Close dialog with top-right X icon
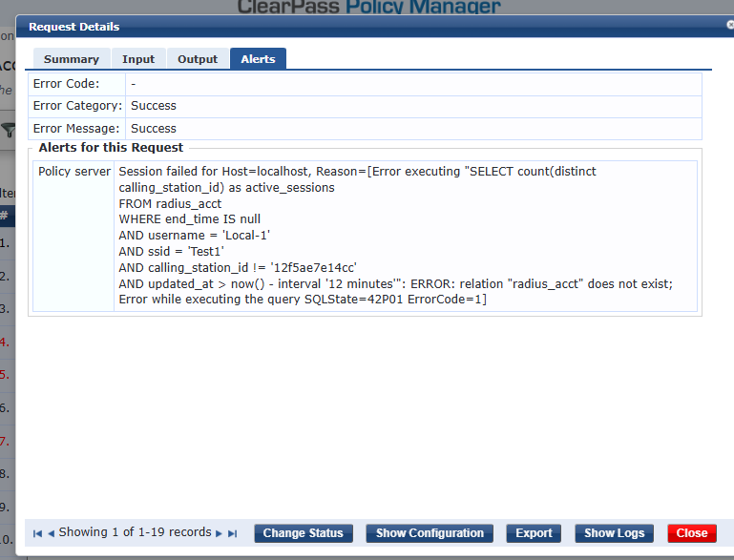Viewport: 734px width, 560px height. pyautogui.click(x=729, y=27)
